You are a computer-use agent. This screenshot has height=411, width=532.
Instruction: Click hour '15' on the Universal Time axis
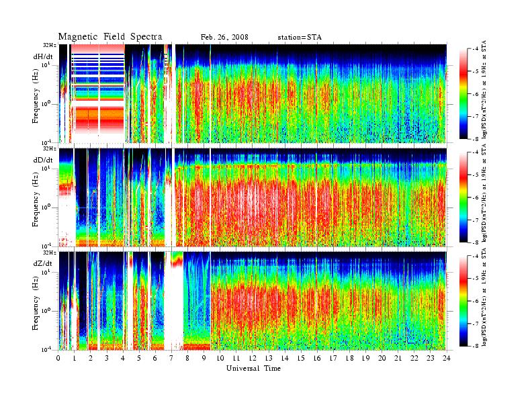(301, 359)
